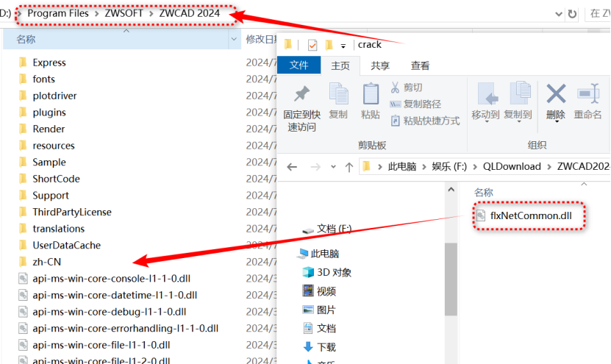Click the new folder icon in crack title bar
The image size is (611, 364).
329,45
